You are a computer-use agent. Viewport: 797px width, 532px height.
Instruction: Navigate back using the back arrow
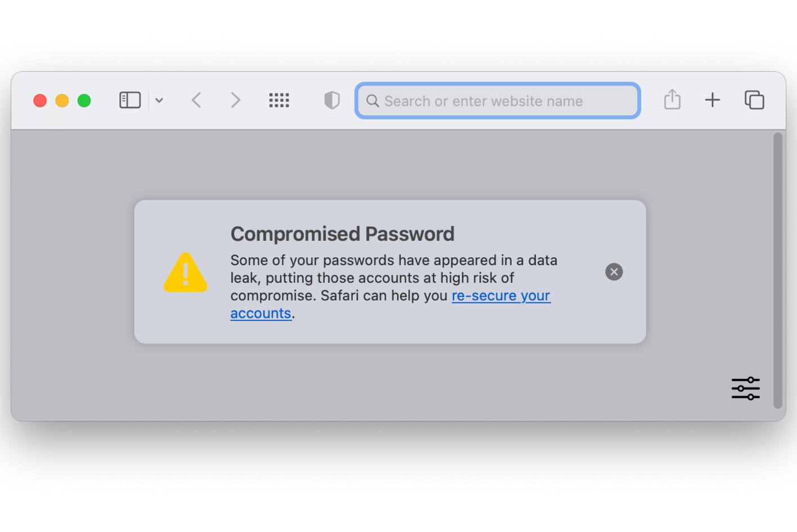coord(196,100)
